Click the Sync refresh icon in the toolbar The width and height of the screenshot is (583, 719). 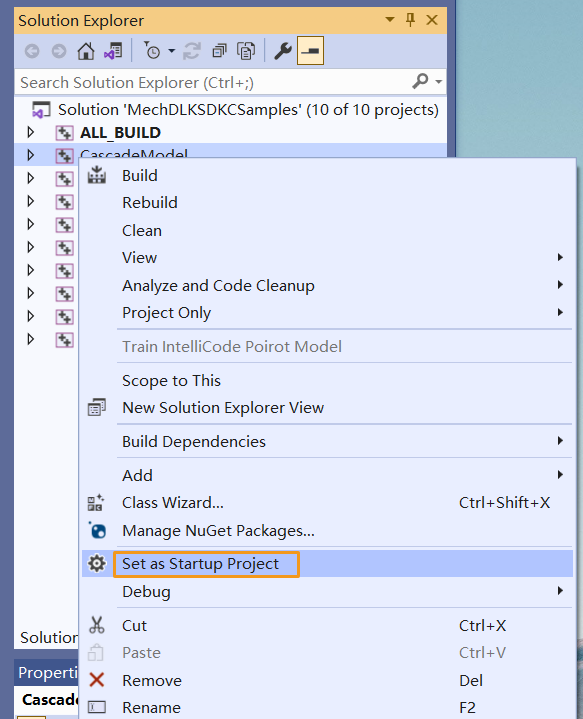point(192,51)
